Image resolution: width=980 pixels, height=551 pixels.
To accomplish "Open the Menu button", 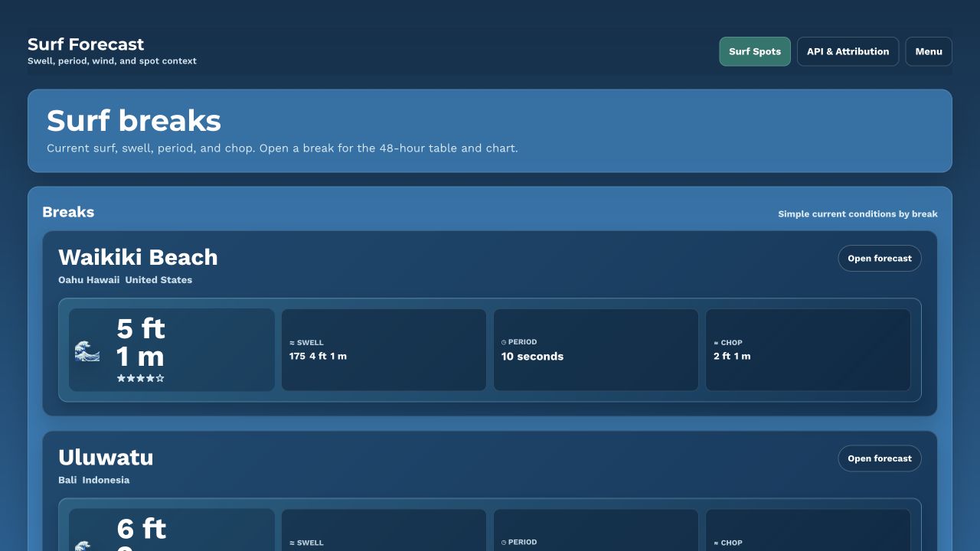I will pos(929,51).
